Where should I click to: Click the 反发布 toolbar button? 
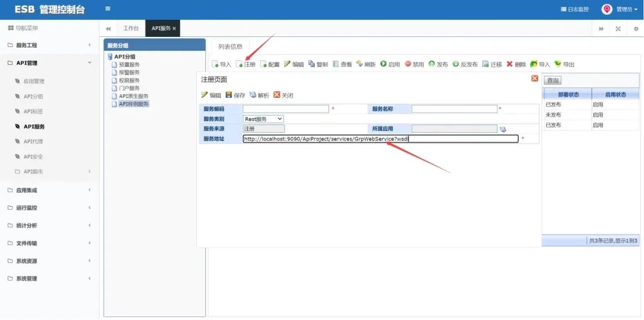tap(465, 64)
